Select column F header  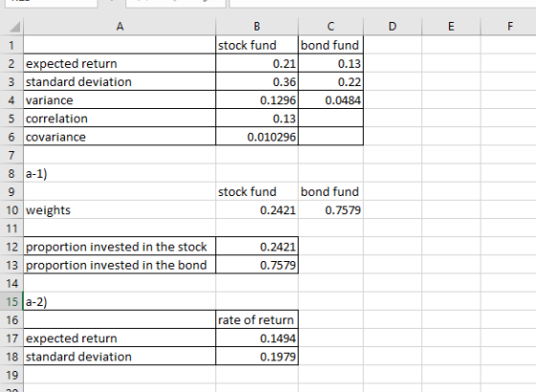point(508,27)
